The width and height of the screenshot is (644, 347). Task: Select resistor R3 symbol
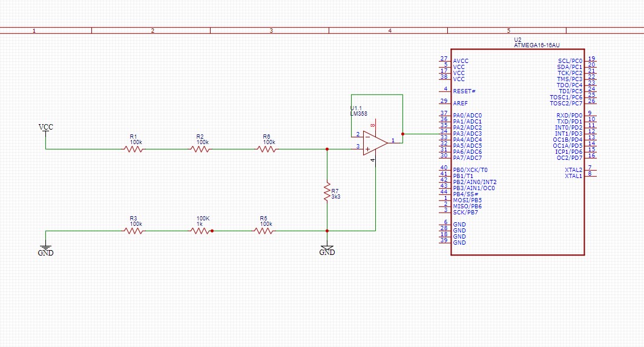pyautogui.click(x=134, y=231)
